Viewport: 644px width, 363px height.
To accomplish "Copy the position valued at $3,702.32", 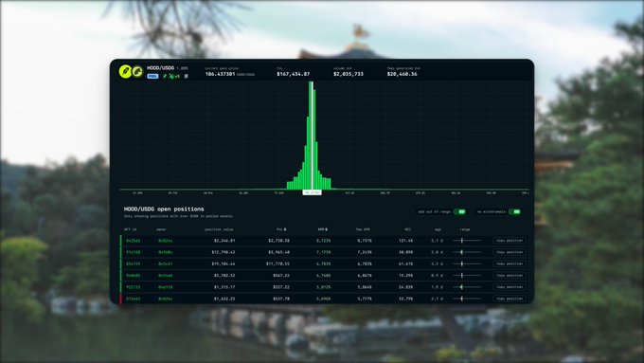I will point(510,276).
